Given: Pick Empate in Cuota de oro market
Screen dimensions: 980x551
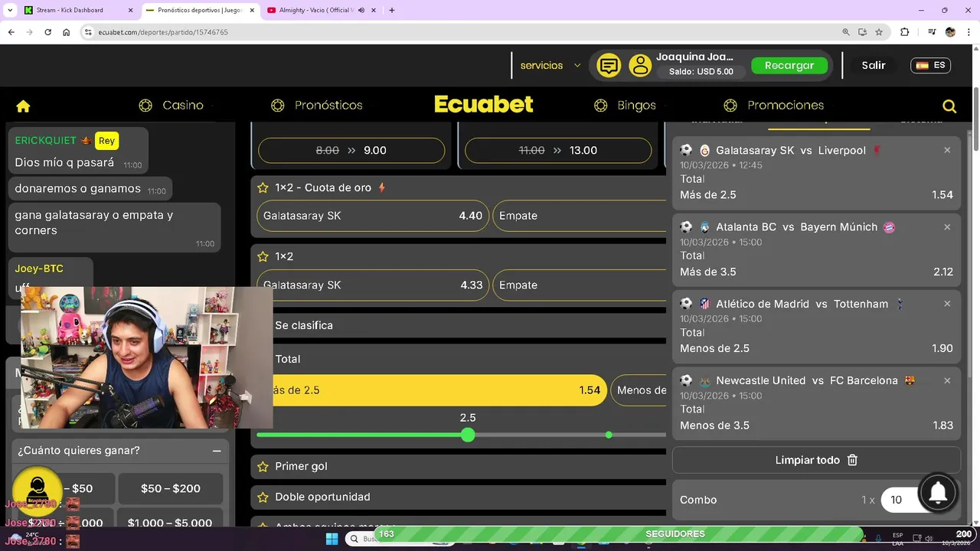Looking at the screenshot, I should point(580,216).
